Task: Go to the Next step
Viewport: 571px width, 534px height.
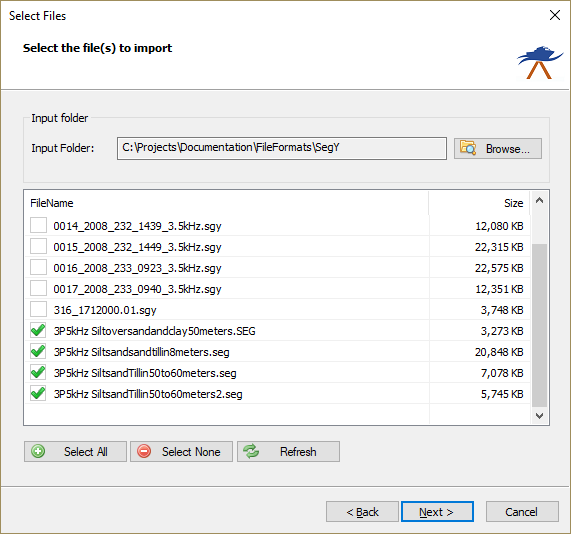Action: [437, 512]
